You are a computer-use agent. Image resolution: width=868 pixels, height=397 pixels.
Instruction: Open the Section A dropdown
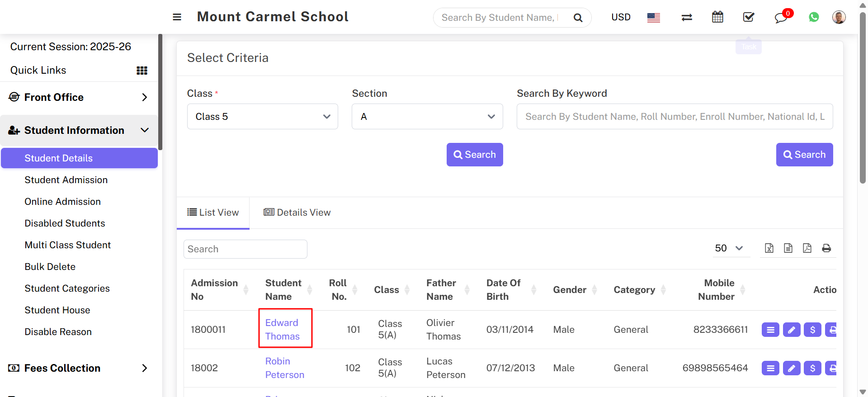coord(427,117)
